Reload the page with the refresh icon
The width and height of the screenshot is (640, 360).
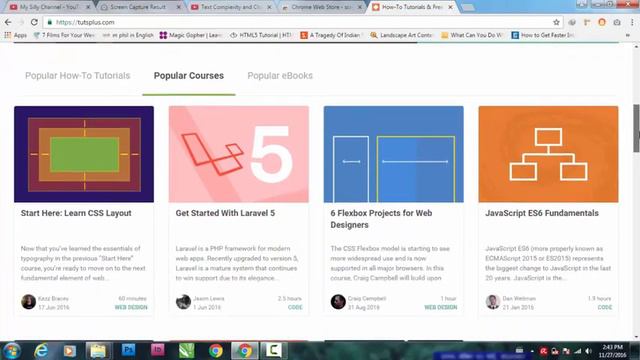34,22
